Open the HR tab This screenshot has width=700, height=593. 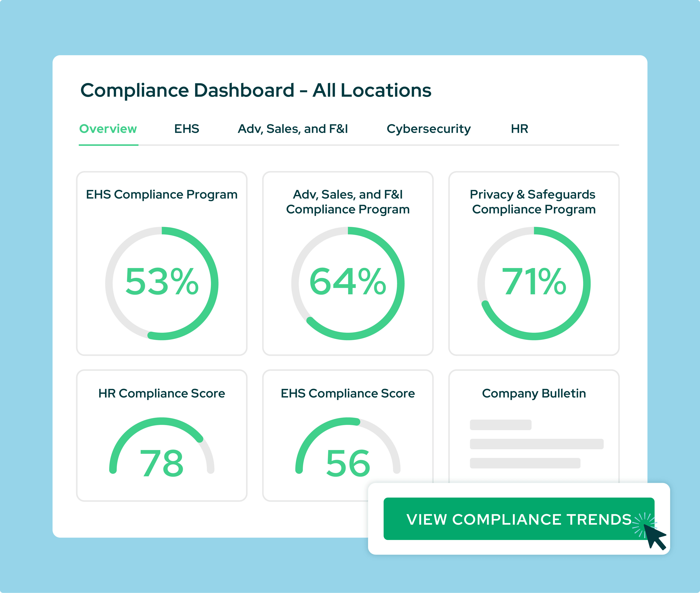(520, 129)
